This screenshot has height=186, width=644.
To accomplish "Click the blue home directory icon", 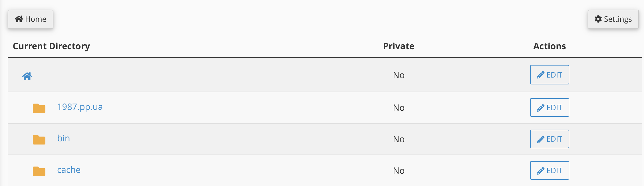I will 27,76.
